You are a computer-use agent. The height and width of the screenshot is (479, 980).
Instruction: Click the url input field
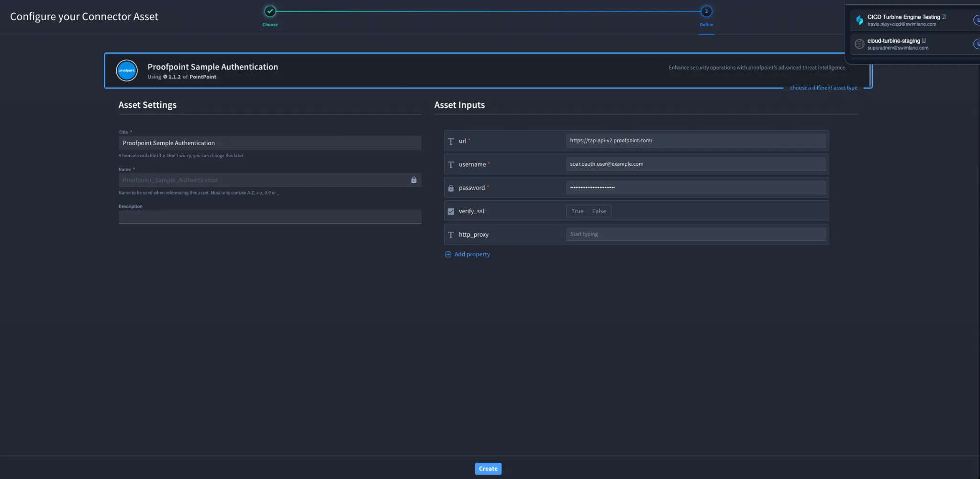pos(696,141)
